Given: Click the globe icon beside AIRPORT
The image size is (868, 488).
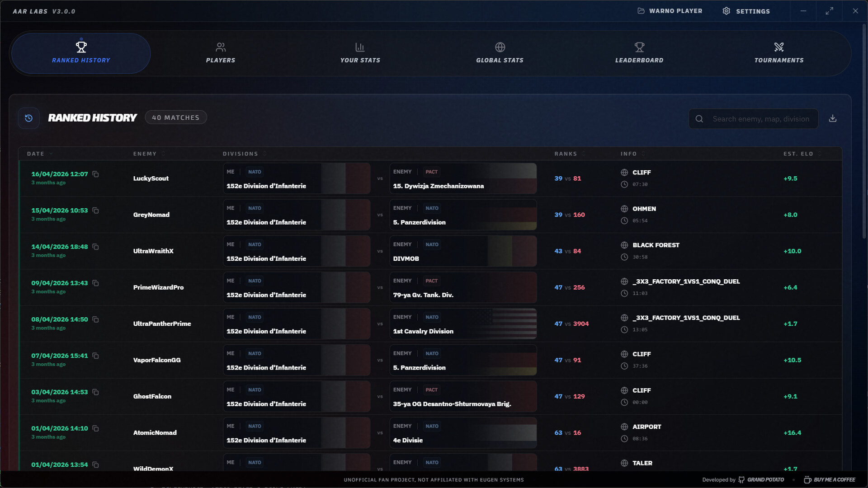Looking at the screenshot, I should [624, 427].
